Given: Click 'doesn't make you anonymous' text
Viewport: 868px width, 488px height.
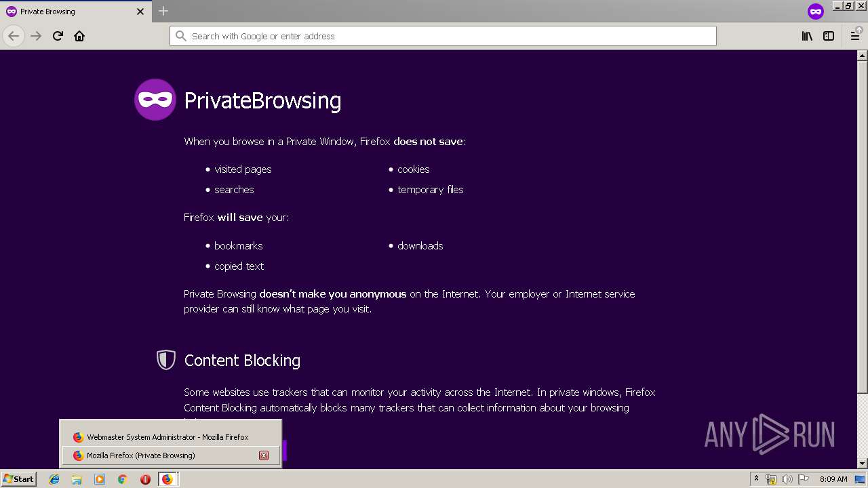Looking at the screenshot, I should click(x=333, y=294).
